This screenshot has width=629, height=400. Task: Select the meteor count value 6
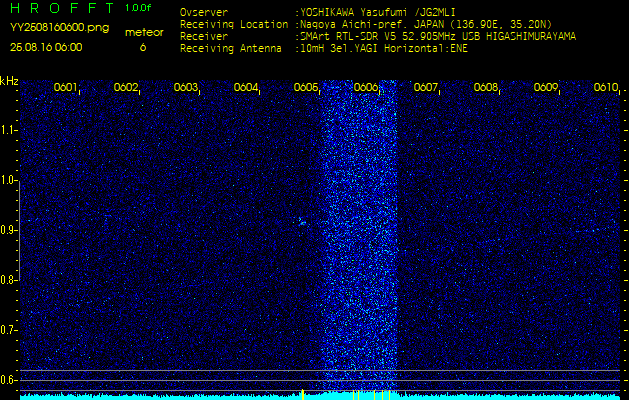coord(143,47)
